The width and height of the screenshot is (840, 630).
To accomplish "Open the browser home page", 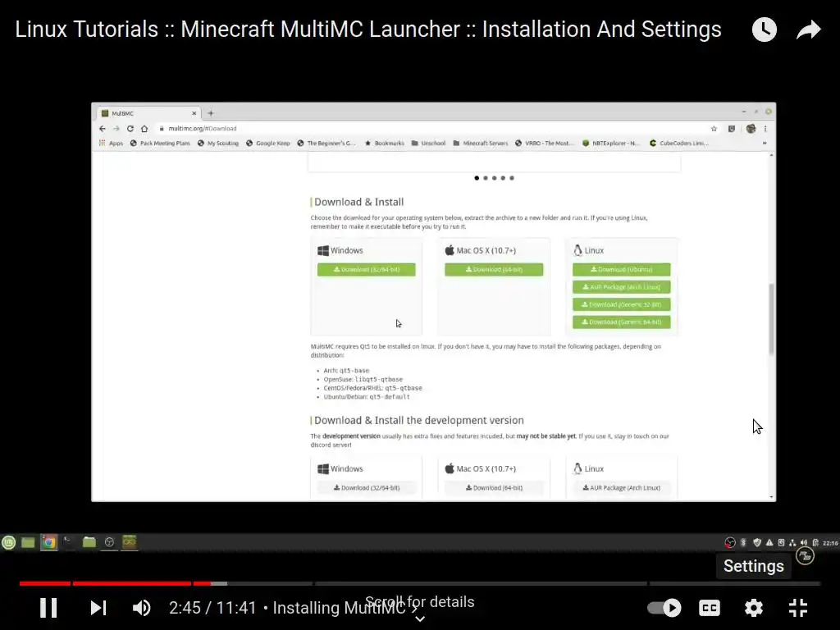I will point(144,129).
